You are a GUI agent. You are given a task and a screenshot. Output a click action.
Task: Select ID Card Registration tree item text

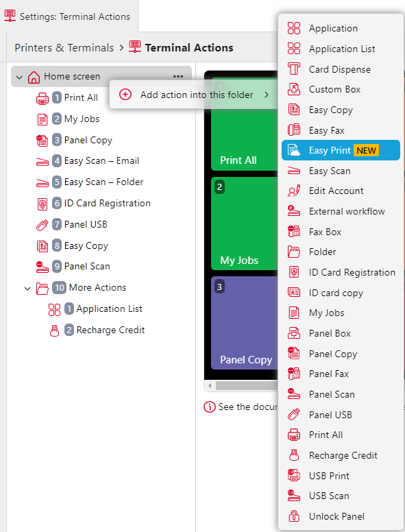pyautogui.click(x=107, y=203)
